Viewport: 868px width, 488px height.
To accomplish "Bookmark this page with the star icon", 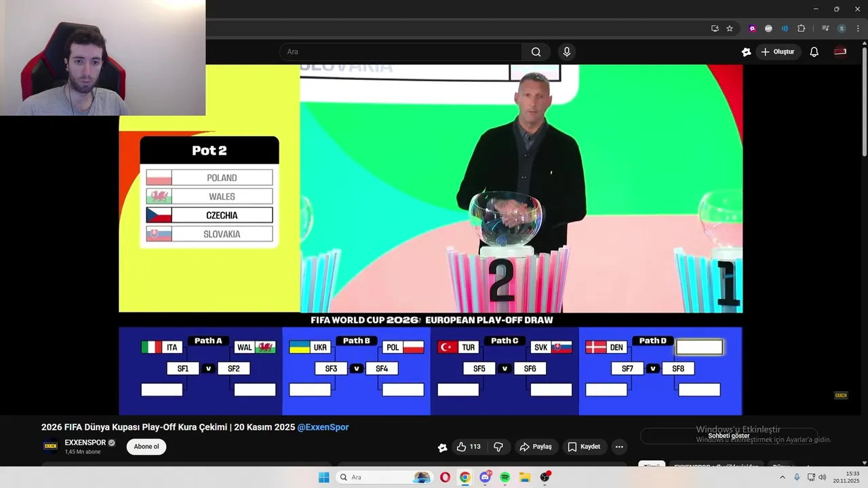I will point(730,28).
